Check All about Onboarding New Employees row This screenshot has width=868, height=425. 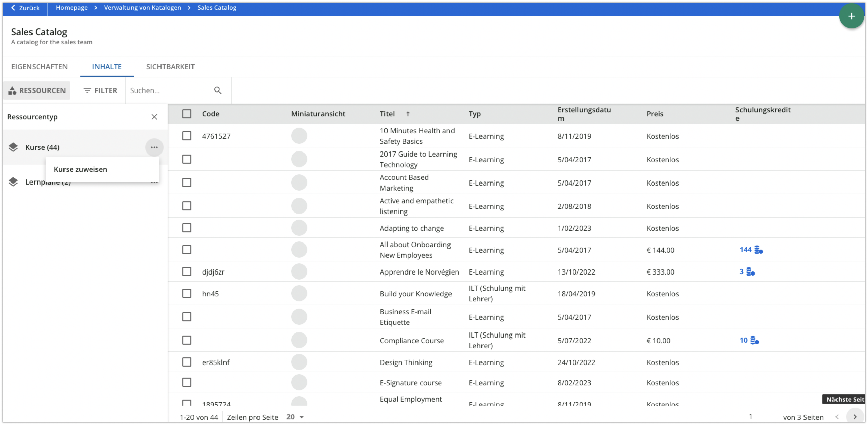pos(187,250)
